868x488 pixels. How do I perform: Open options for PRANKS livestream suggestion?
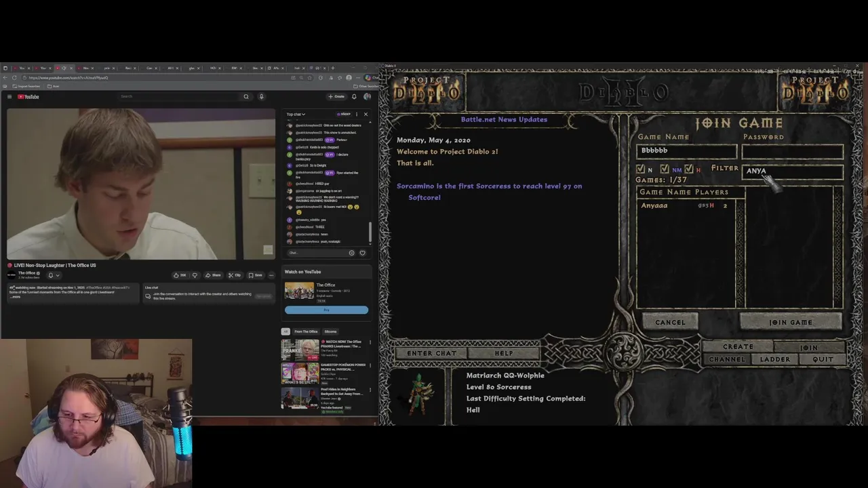coord(370,342)
